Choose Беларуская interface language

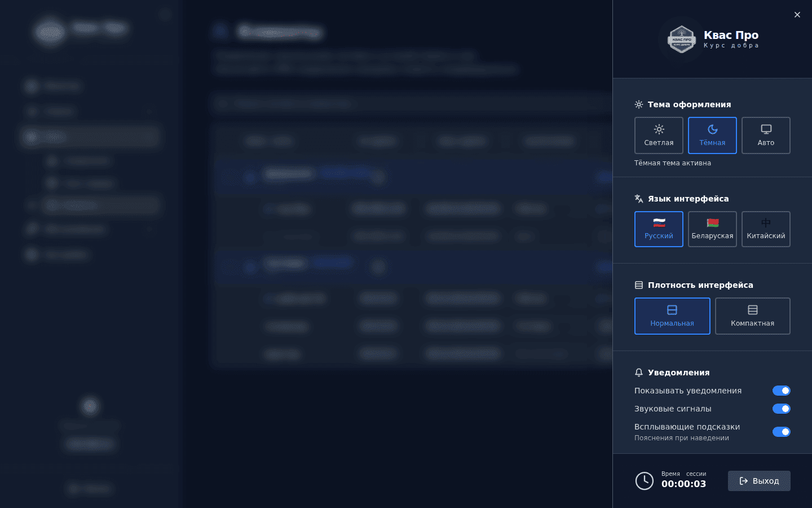pos(712,229)
